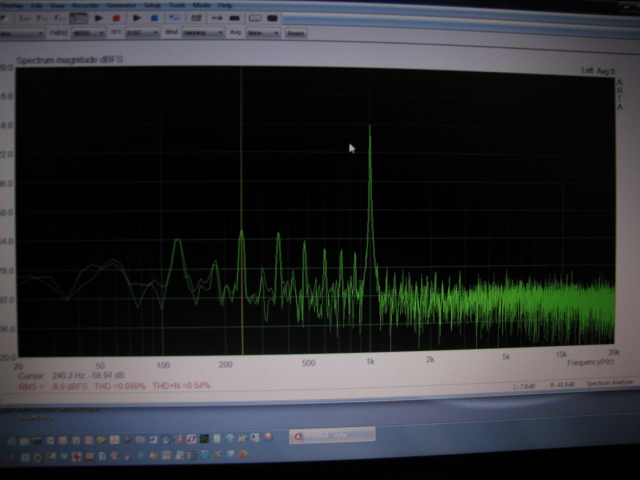Open the Generator menu
The image size is (640, 480).
pos(121,5)
